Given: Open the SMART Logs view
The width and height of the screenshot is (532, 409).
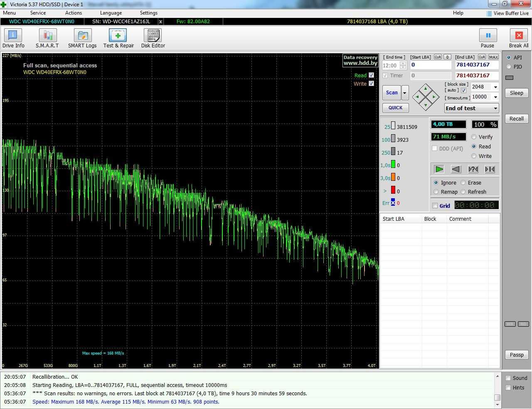Looking at the screenshot, I should coord(82,39).
